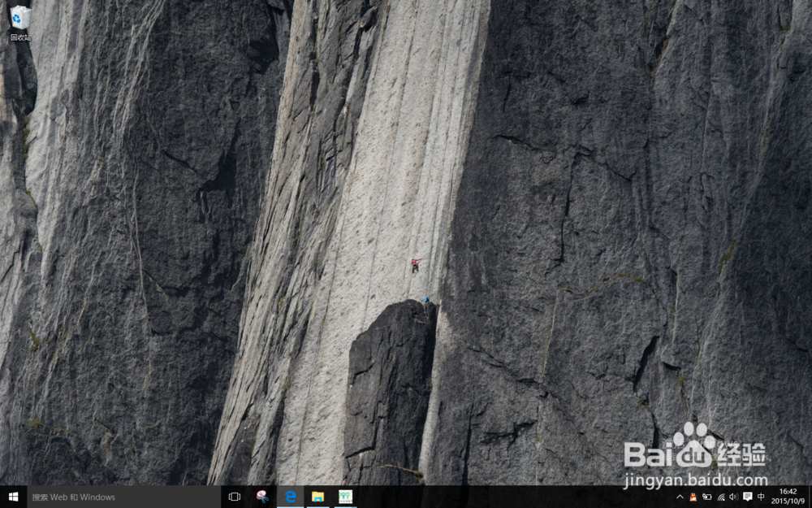Viewport: 812px width, 508px height.
Task: Select the Recycle Bin desktop icon
Action: click(x=20, y=24)
